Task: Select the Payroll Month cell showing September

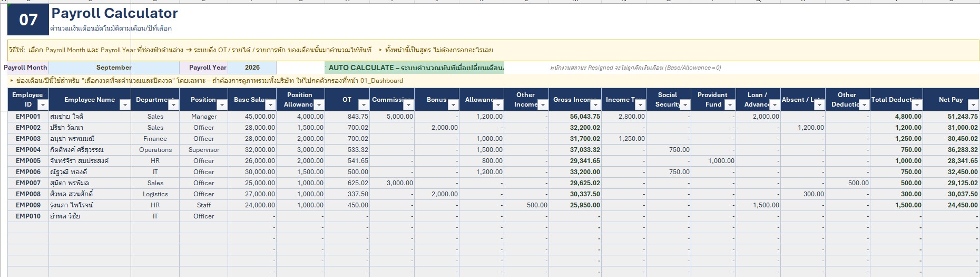Action: (114, 68)
